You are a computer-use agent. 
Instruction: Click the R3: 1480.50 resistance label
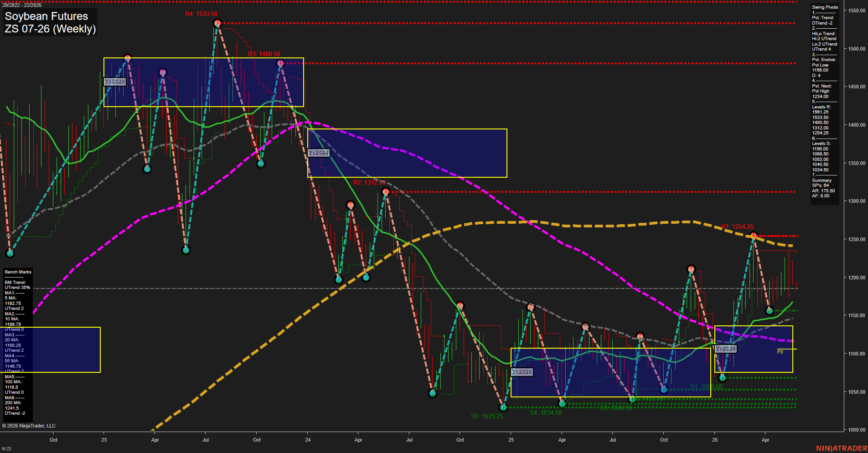[264, 54]
